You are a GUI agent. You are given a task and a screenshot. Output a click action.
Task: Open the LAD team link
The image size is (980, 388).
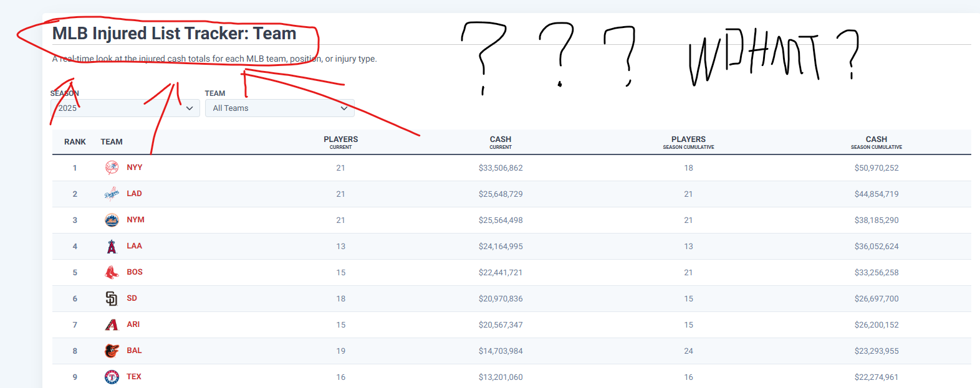tap(134, 194)
